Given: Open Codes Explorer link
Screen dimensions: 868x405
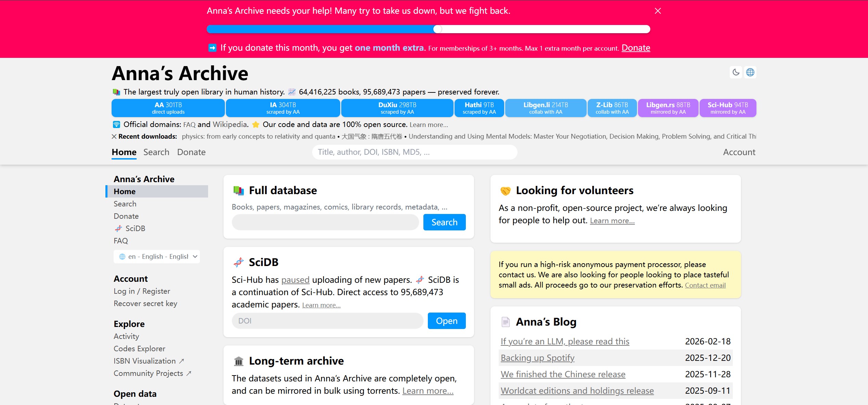Looking at the screenshot, I should (139, 349).
